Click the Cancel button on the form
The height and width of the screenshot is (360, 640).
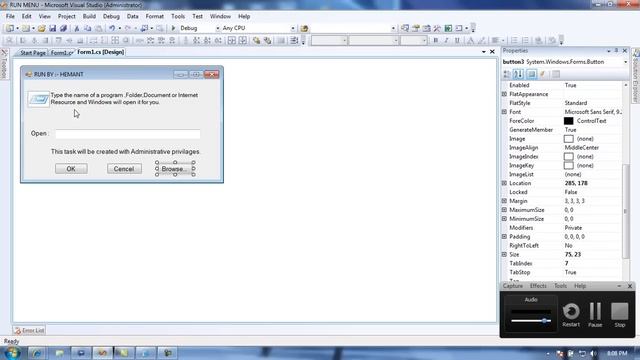124,169
